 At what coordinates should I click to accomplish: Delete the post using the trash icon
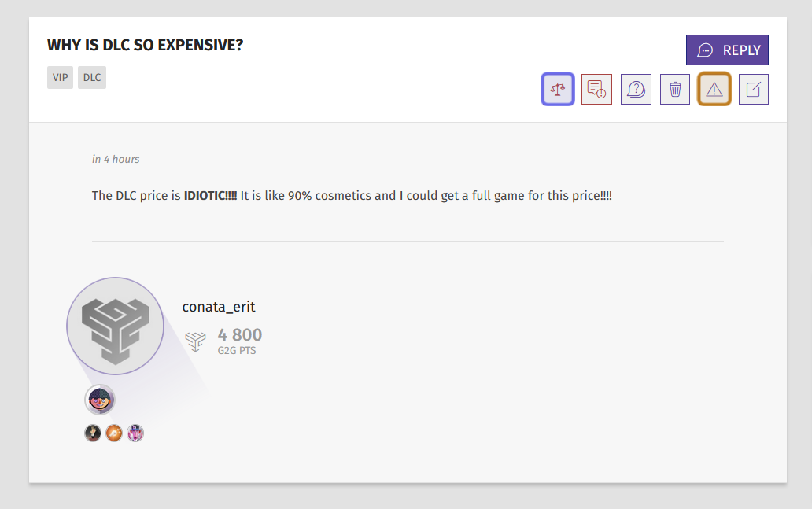coord(675,89)
